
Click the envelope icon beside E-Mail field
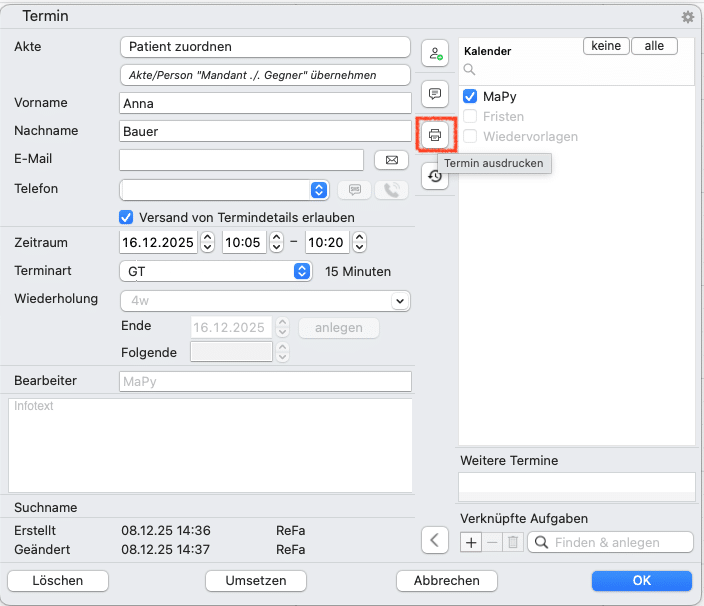pyautogui.click(x=391, y=160)
